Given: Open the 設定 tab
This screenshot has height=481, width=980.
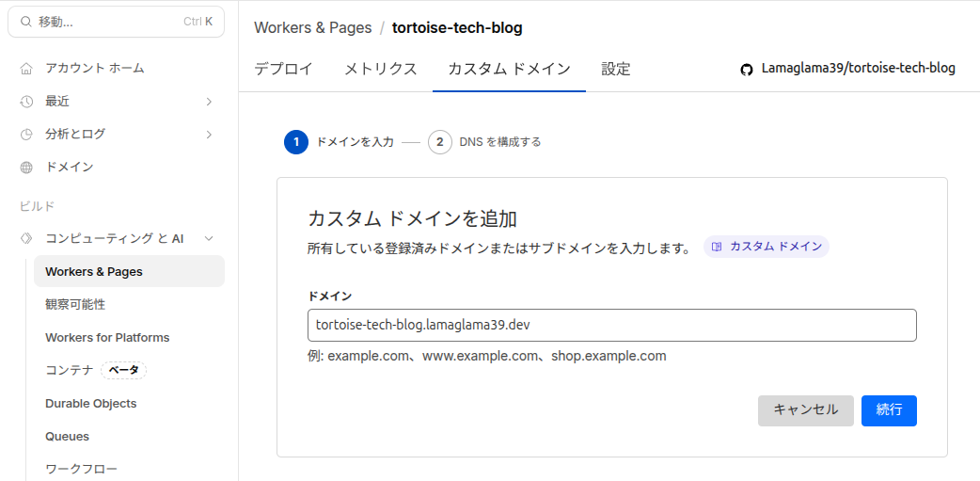Looking at the screenshot, I should point(616,69).
